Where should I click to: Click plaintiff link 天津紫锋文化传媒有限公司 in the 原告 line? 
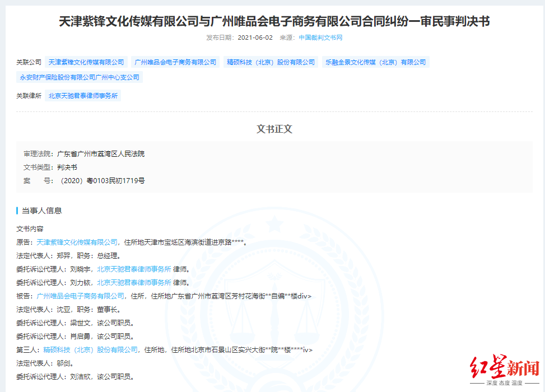[77, 242]
